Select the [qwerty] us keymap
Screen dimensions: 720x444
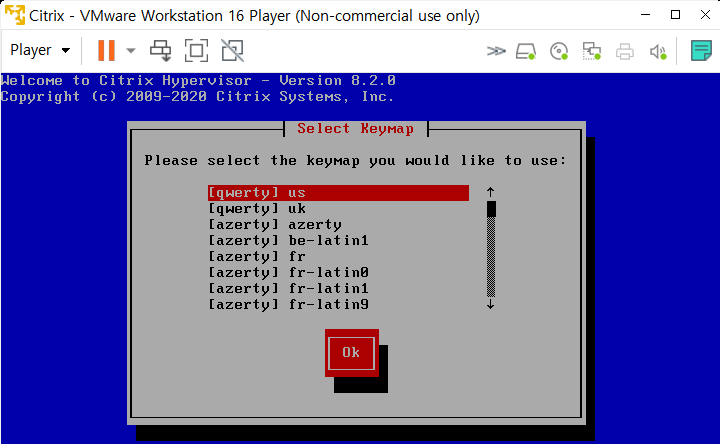coord(338,193)
